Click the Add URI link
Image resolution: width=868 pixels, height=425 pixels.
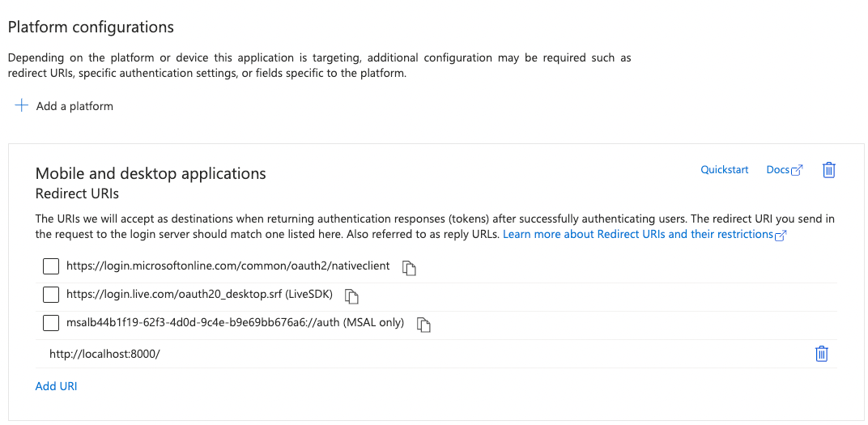point(56,386)
